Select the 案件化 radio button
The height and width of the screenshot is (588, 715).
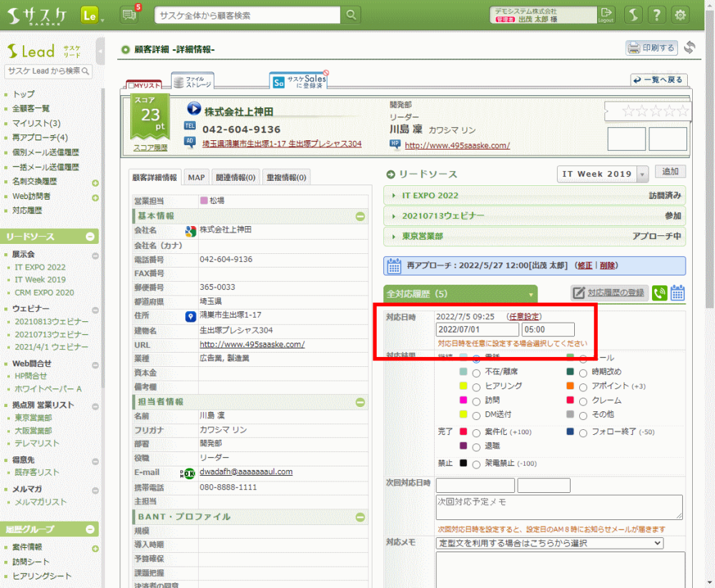click(476, 433)
